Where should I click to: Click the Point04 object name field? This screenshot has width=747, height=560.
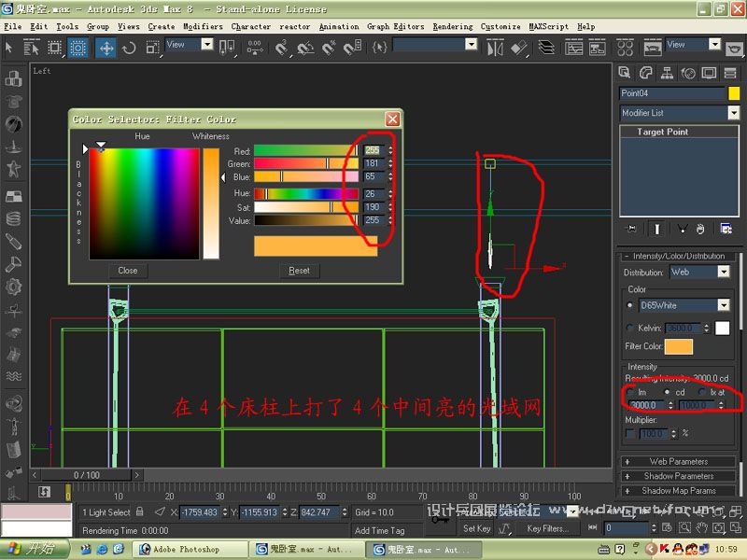tap(671, 92)
